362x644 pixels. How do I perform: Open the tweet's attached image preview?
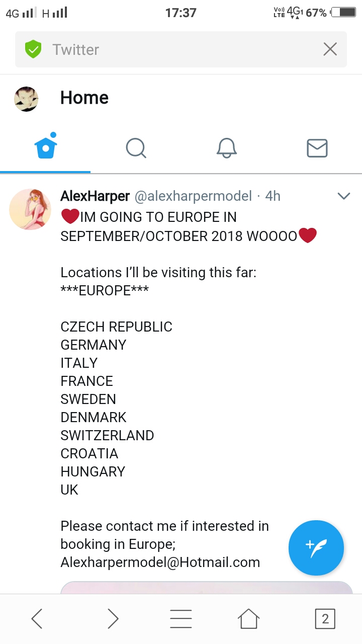pyautogui.click(x=206, y=587)
